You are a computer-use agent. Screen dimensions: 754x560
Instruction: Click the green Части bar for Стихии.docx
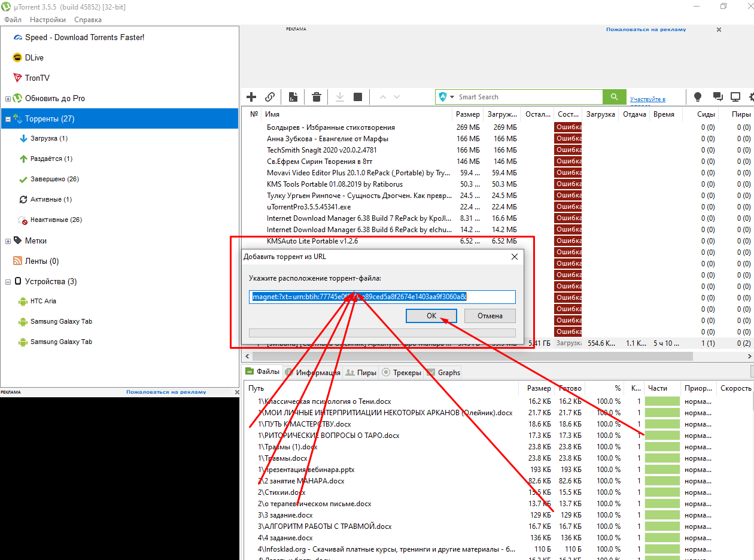(x=662, y=492)
